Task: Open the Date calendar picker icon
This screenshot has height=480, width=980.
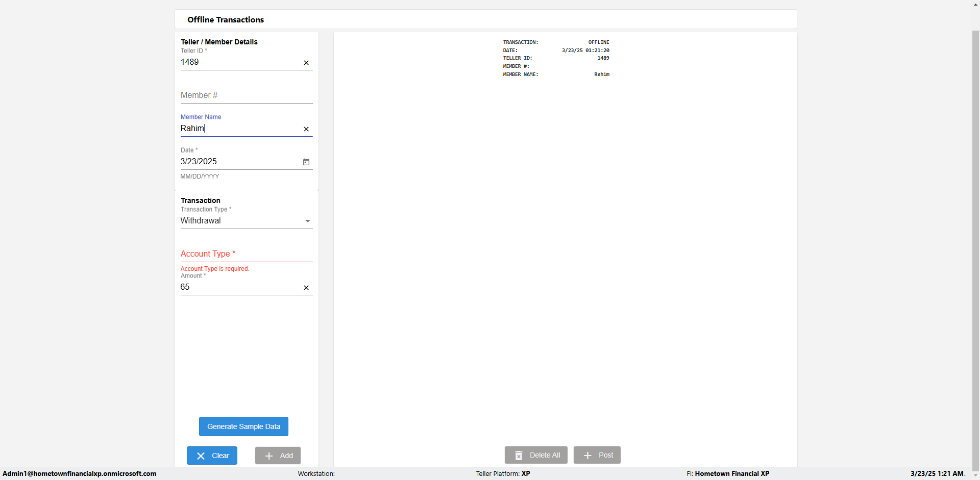Action: point(306,162)
